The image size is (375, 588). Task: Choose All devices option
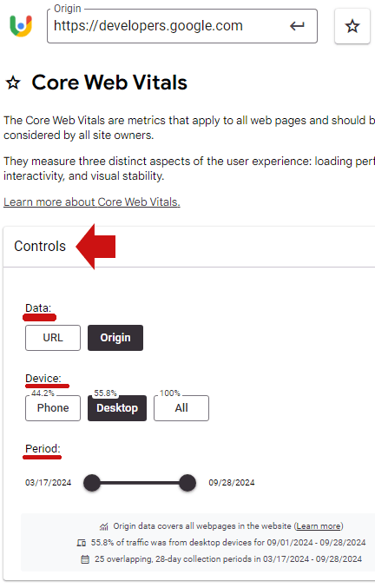181,408
